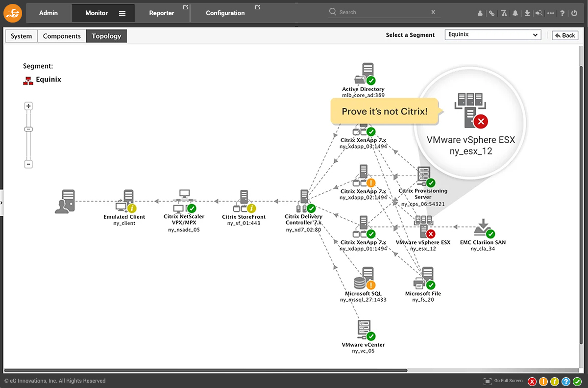This screenshot has height=388, width=588.
Task: Click the Back button
Action: pos(565,35)
